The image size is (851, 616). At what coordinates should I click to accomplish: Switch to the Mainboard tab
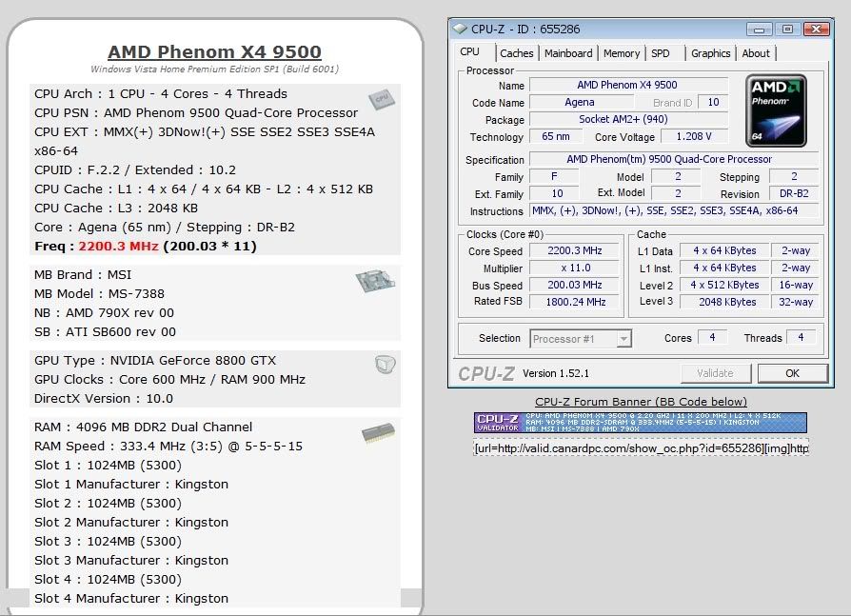click(568, 53)
